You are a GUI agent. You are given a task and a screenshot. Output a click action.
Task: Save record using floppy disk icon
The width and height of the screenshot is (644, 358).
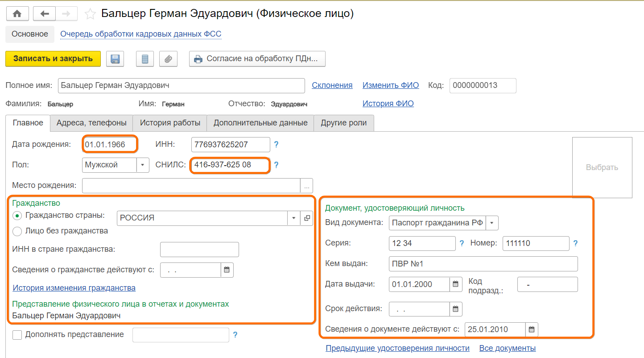pos(115,59)
